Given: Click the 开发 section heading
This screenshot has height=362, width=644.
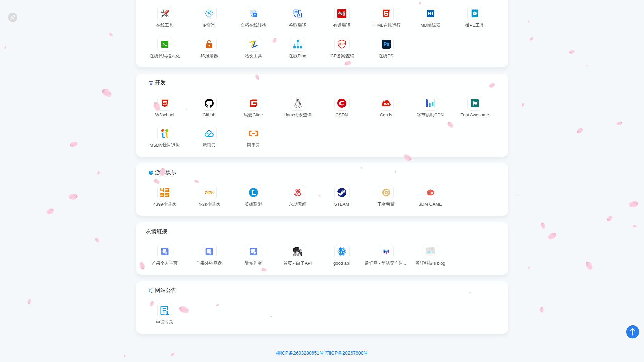Looking at the screenshot, I should pyautogui.click(x=160, y=83).
